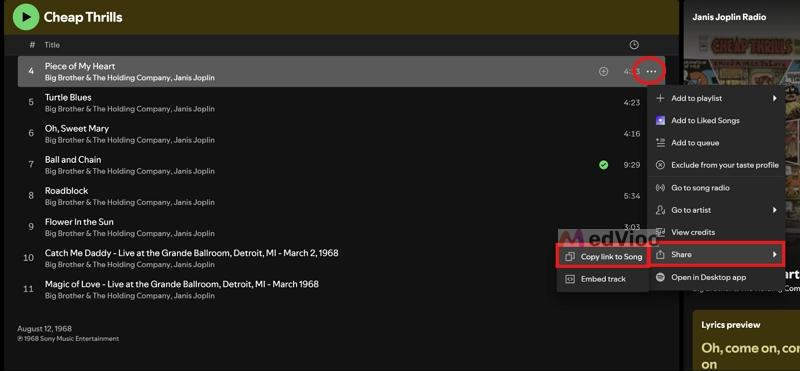Open the Share menu entry

pyautogui.click(x=717, y=254)
